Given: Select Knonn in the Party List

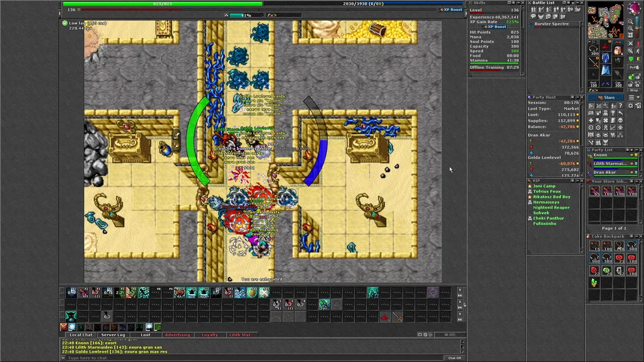Looking at the screenshot, I should tap(613, 156).
